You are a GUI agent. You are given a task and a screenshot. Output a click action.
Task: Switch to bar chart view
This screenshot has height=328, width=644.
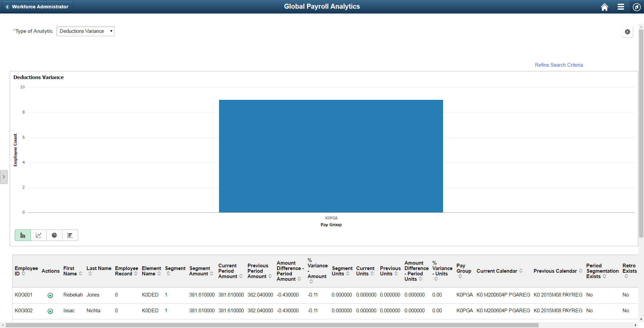point(23,235)
